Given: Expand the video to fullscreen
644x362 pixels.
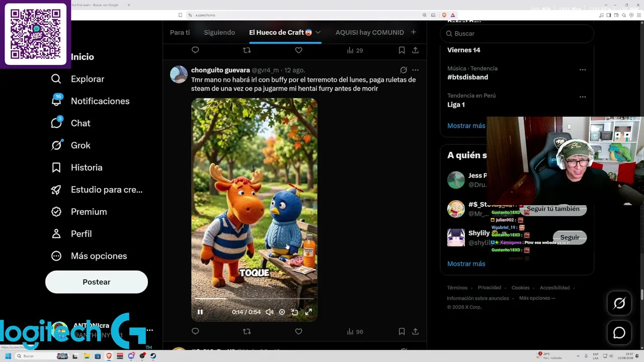Looking at the screenshot, I should tap(308, 312).
